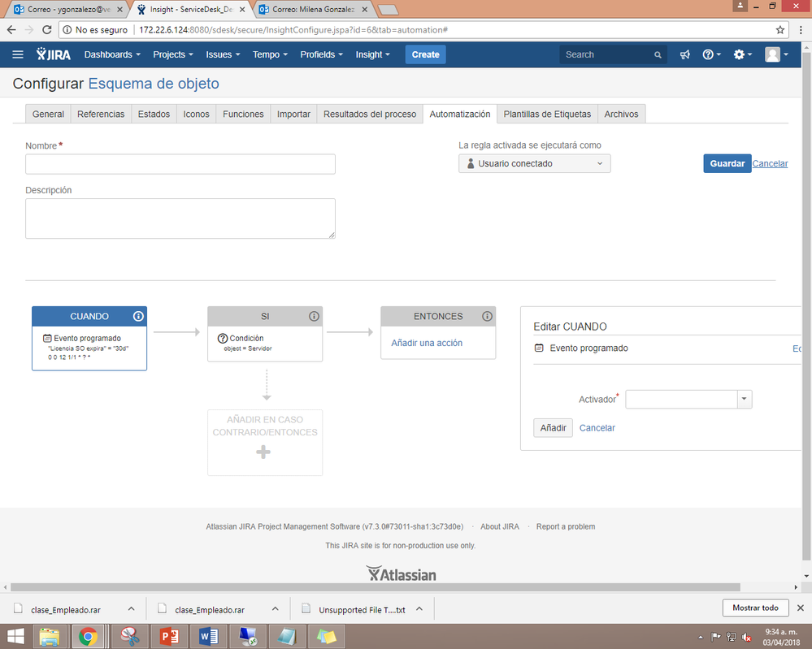
Task: Open the Chrome three-dot menu
Action: 801,30
